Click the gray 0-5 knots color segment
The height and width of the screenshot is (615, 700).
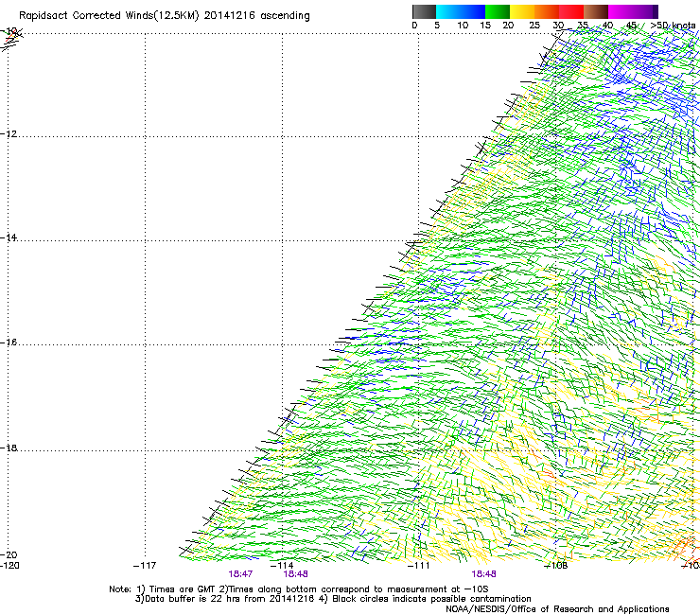424,11
